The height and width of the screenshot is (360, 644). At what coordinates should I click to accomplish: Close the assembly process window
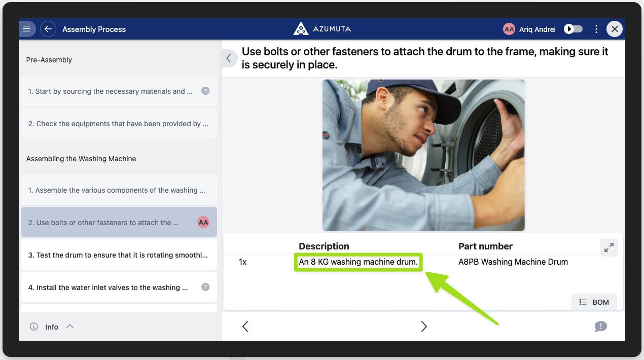[x=615, y=29]
